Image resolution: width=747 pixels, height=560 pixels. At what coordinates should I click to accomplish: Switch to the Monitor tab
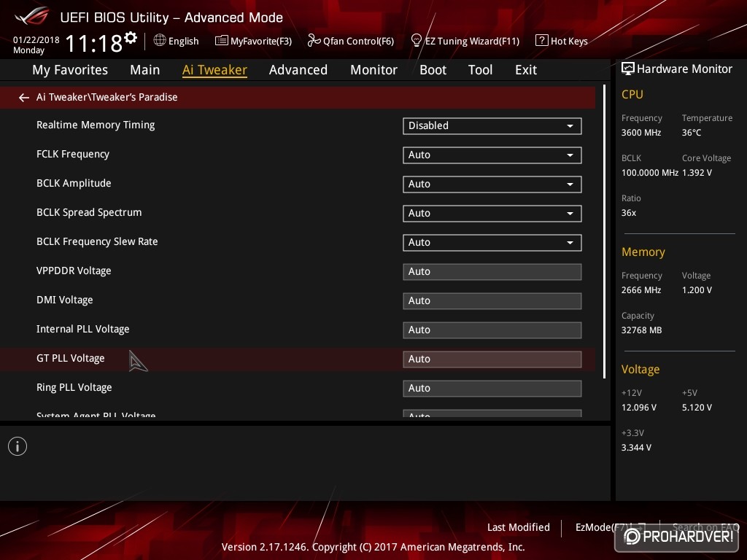[x=374, y=70]
